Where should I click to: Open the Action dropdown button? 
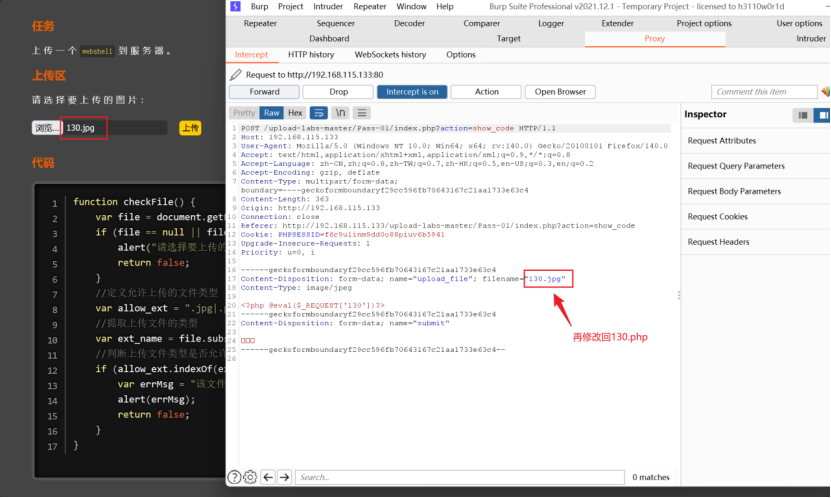487,92
